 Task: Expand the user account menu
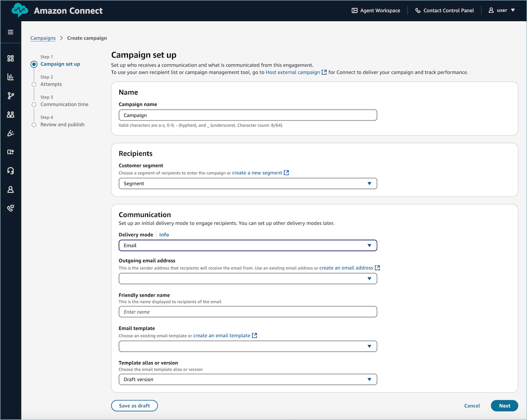click(x=502, y=10)
